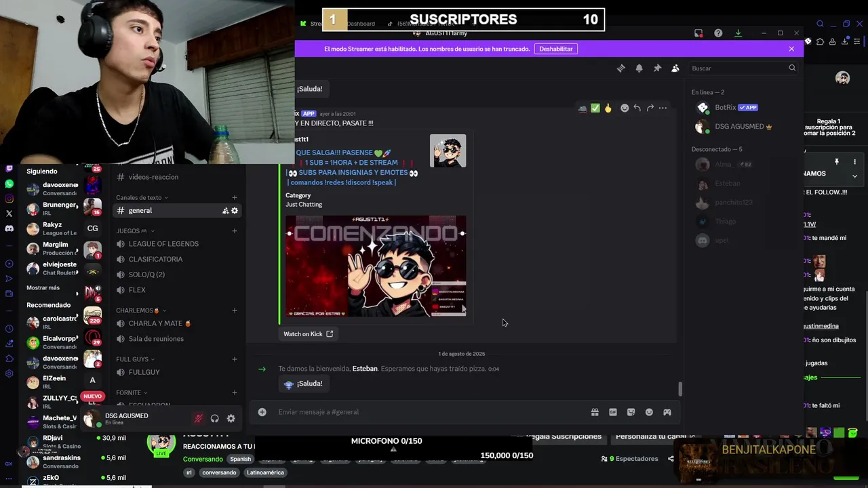Click the plus attach button in message box
The height and width of the screenshot is (488, 868).
[x=262, y=412]
